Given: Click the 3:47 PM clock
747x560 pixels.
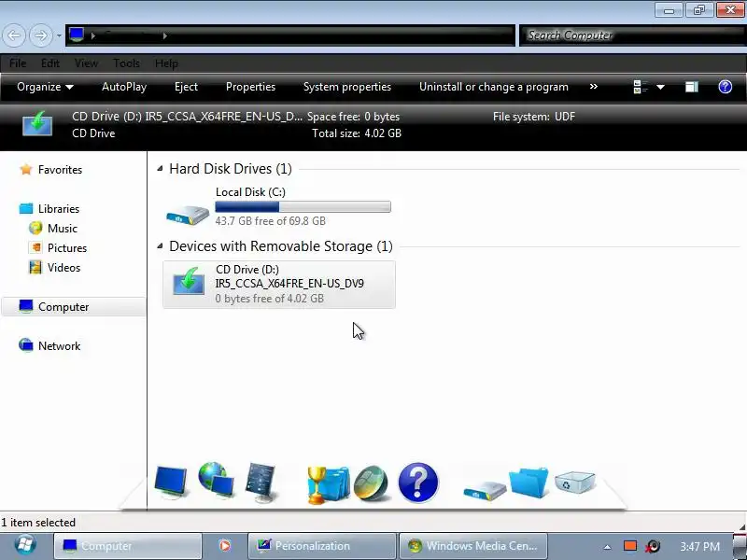Looking at the screenshot, I should (x=699, y=546).
